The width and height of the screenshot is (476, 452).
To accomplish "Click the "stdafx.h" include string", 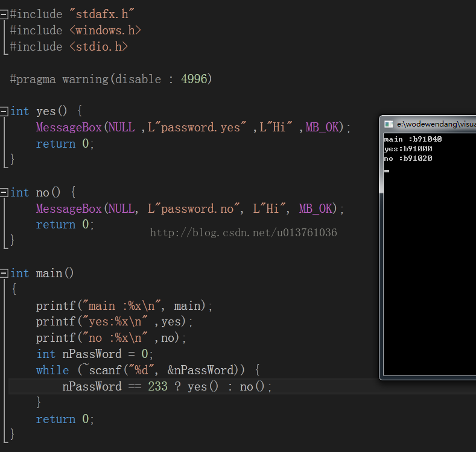I will click(102, 14).
